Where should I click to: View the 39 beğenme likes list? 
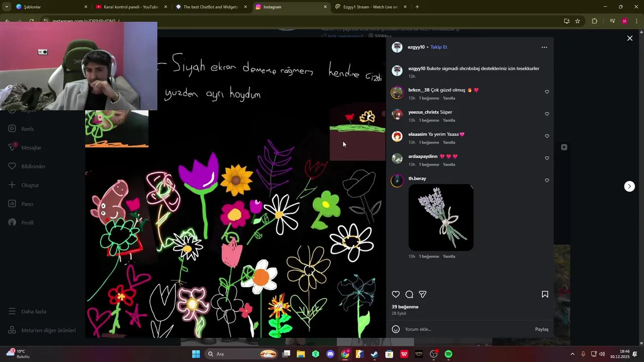click(405, 307)
